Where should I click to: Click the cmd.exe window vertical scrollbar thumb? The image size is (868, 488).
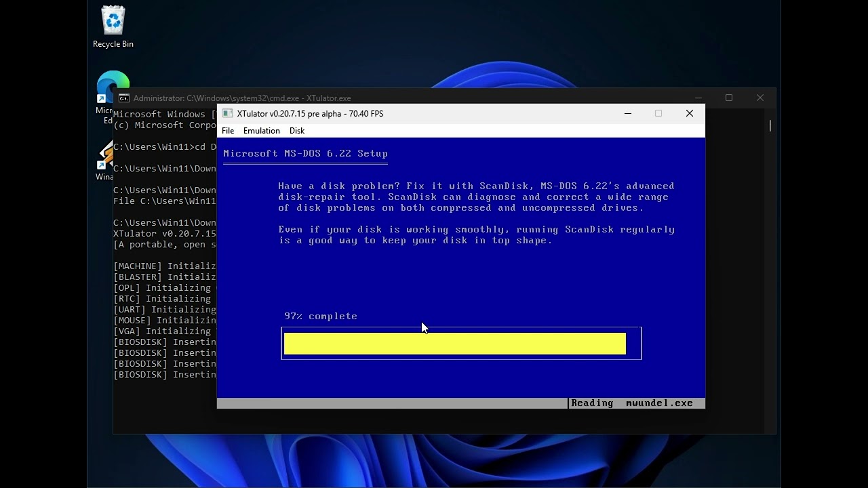770,126
